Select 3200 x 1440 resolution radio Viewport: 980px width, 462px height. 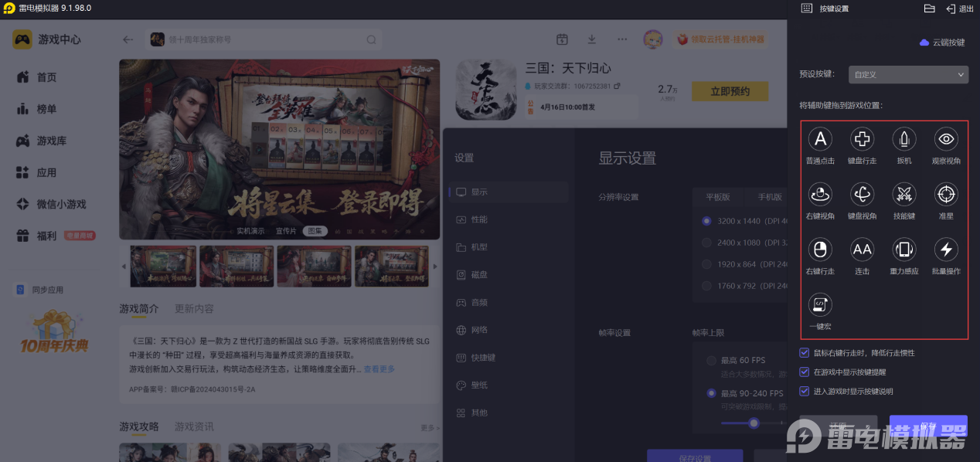point(706,221)
